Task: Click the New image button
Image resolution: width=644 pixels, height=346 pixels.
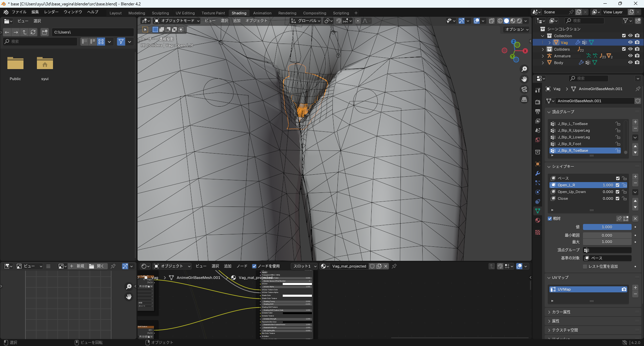Action: [x=77, y=266]
